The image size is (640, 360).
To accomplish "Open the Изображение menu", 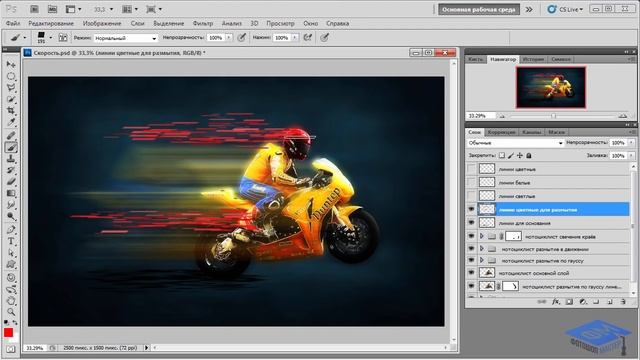I will 102,23.
